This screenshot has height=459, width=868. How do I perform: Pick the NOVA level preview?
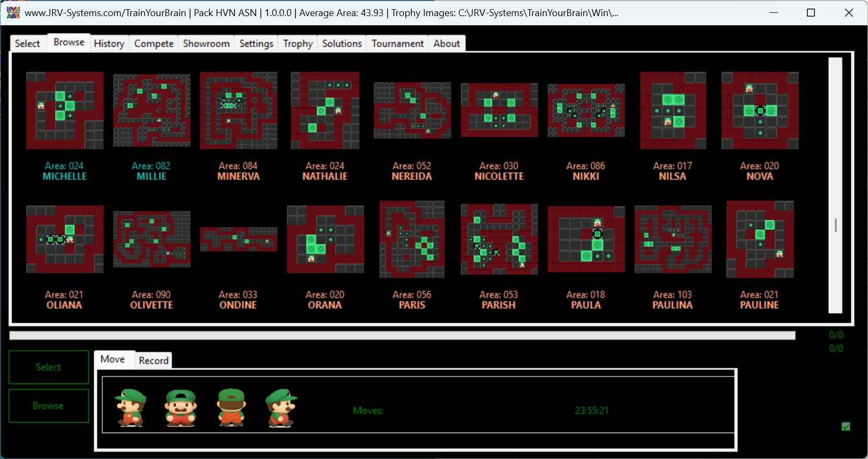click(760, 110)
